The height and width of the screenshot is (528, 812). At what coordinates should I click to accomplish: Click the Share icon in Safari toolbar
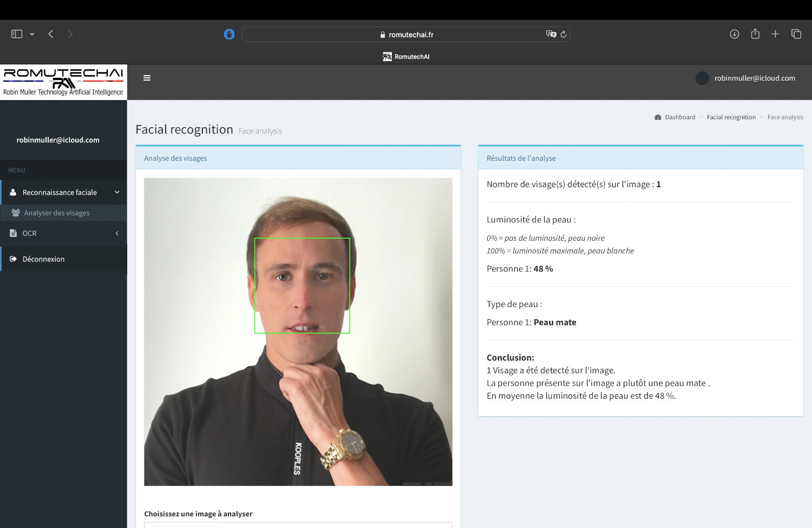tap(755, 34)
